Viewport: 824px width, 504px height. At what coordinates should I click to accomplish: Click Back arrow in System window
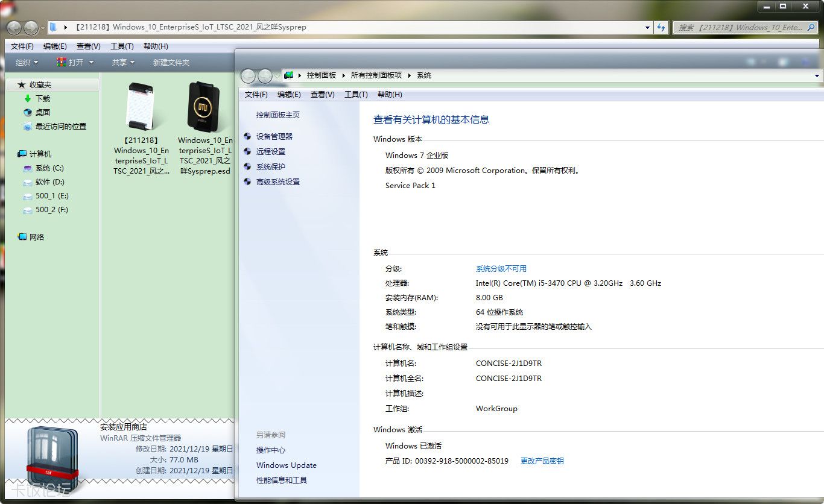248,76
